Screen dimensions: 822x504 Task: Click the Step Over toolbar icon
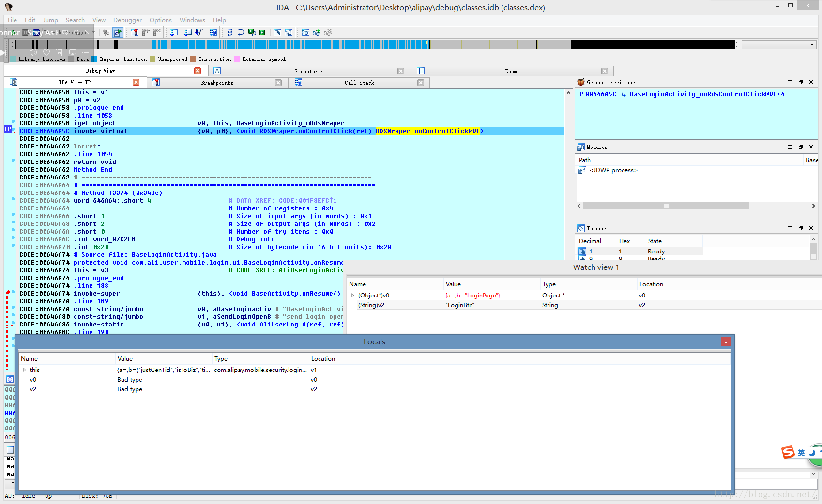[x=241, y=32]
